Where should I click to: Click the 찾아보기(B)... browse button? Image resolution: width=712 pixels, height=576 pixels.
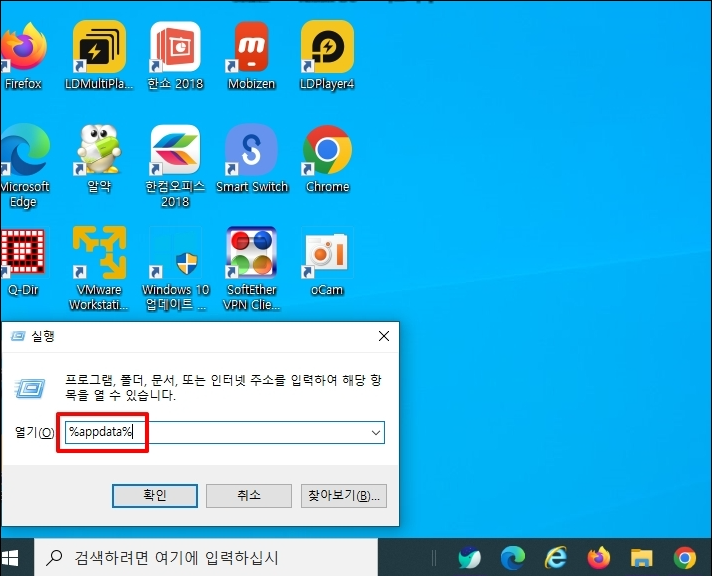(344, 495)
